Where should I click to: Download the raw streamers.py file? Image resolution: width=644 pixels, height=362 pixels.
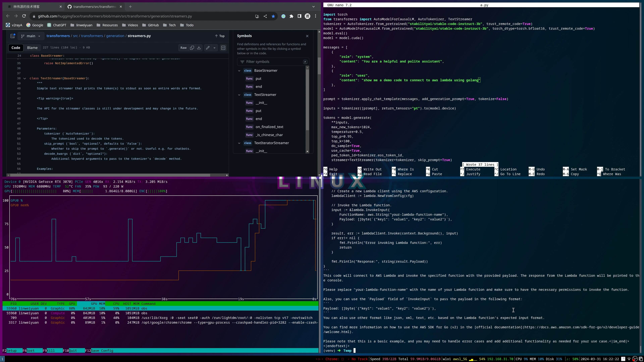coord(199,48)
